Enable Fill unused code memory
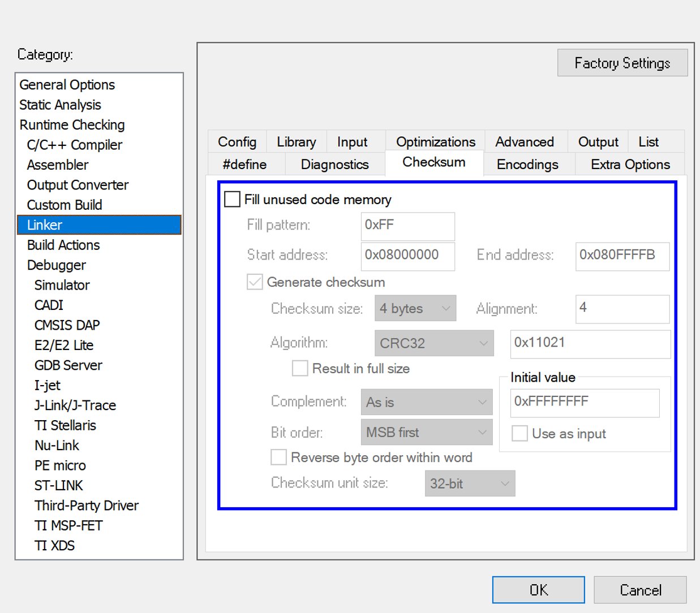The height and width of the screenshot is (613, 700). pos(232,199)
